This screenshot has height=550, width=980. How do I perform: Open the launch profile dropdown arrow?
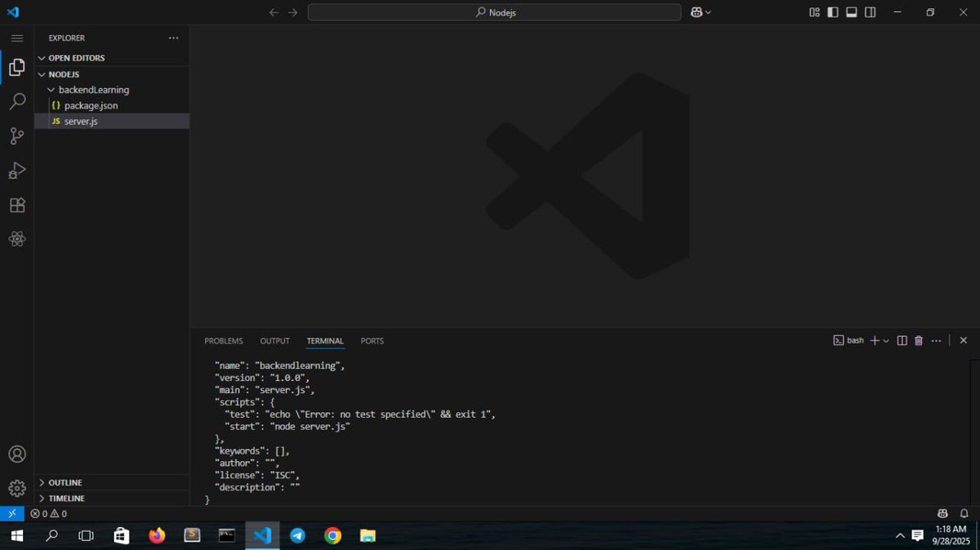click(886, 340)
